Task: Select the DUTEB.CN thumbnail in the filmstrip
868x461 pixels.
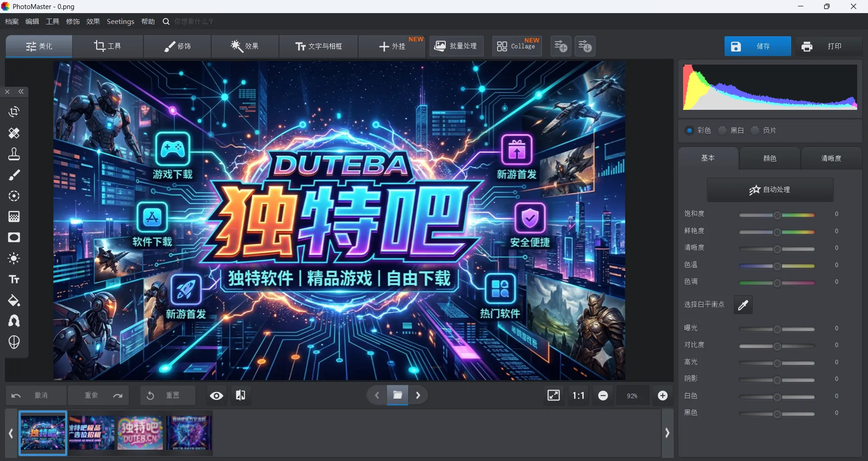Action: pyautogui.click(x=140, y=433)
